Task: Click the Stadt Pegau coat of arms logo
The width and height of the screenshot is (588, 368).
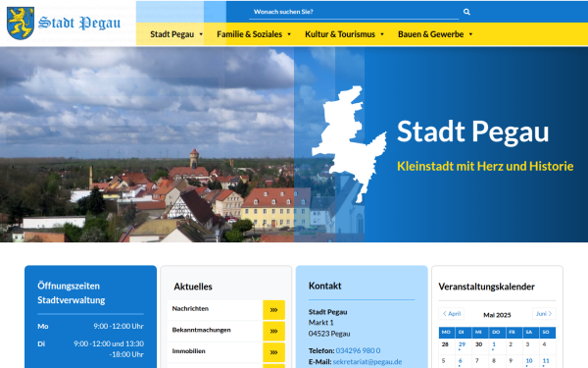Action: 21,23
